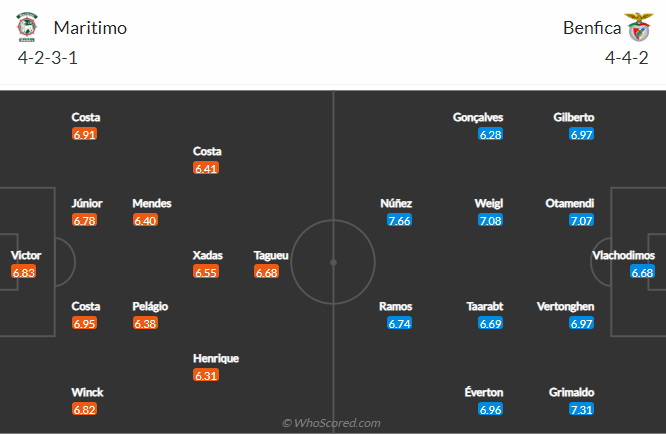Select player Otamendi on the pitch

pyautogui.click(x=569, y=203)
